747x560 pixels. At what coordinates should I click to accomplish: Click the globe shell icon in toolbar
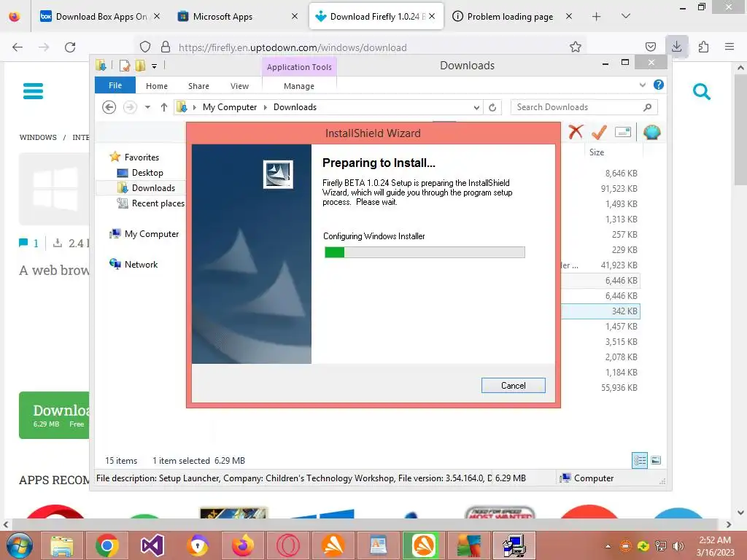pos(651,132)
